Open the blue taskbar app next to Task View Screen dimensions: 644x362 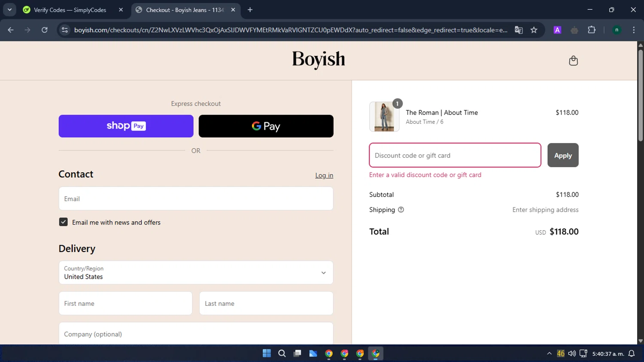point(313,353)
